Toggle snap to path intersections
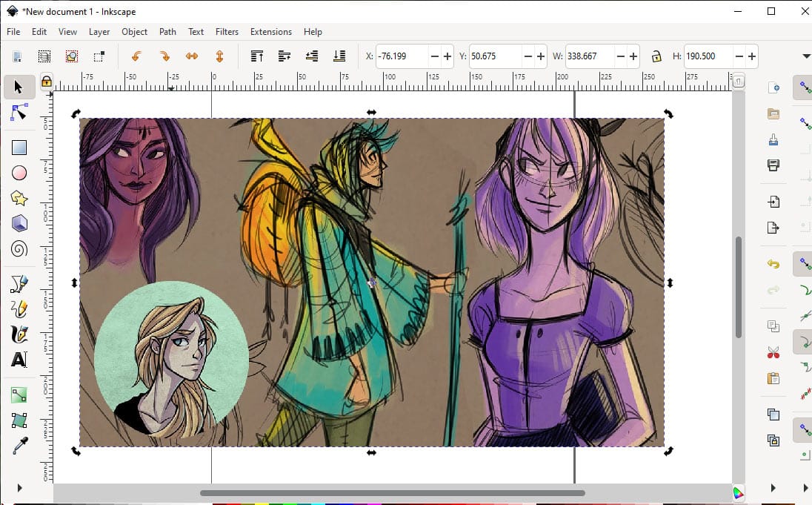Image resolution: width=812 pixels, height=505 pixels. pyautogui.click(x=805, y=315)
